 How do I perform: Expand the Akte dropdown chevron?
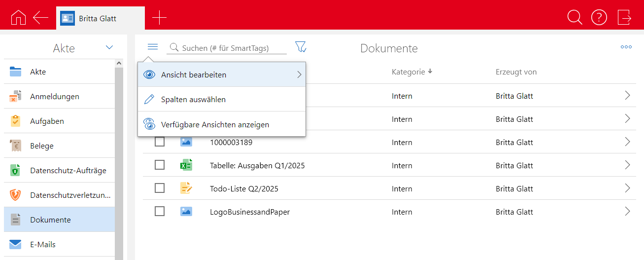(x=109, y=48)
